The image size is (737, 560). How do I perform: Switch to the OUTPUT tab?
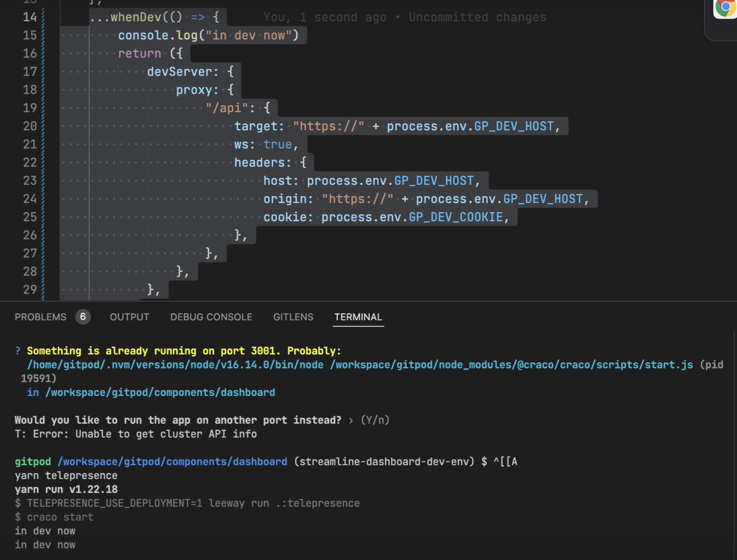[129, 317]
